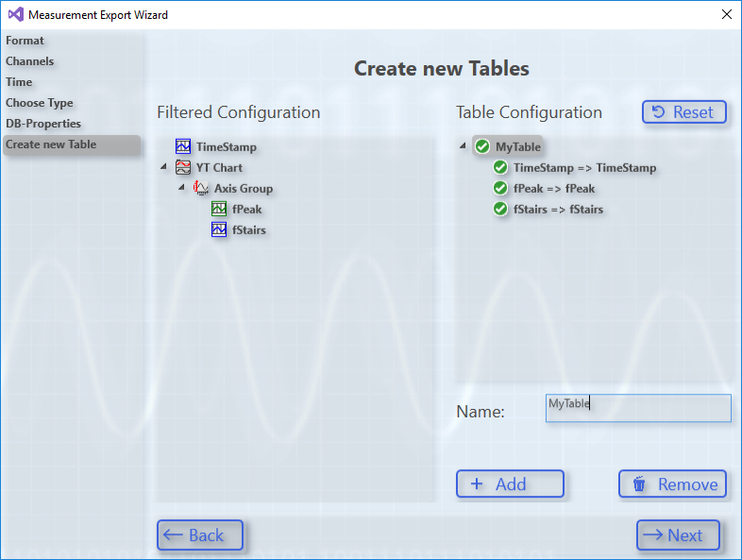Select the TimeStamp => TimeStamp mapping
The width and height of the screenshot is (742, 560).
(x=584, y=168)
